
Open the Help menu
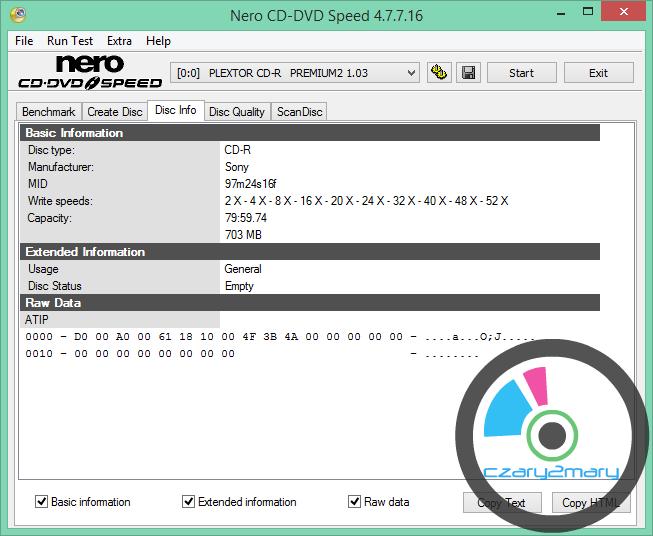point(158,41)
